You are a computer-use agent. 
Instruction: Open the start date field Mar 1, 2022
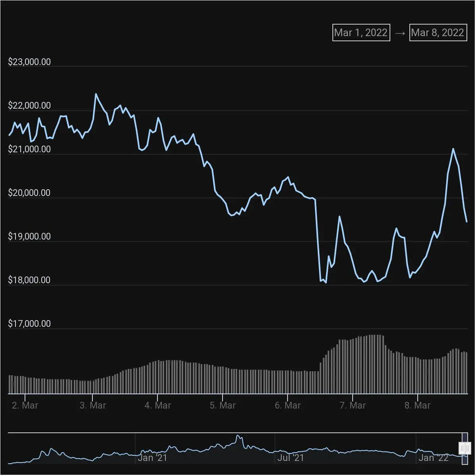point(361,33)
